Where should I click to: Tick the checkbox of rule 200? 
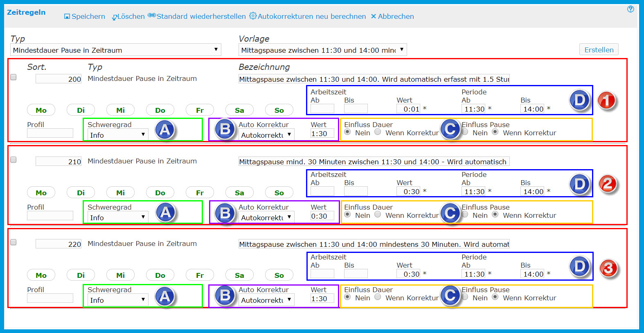click(14, 77)
